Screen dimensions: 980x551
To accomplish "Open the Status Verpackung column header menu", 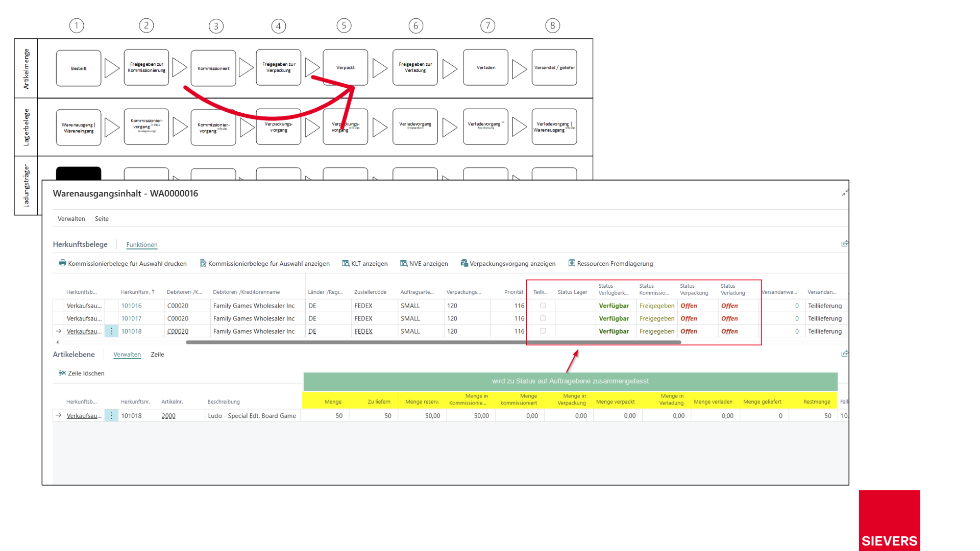I will pyautogui.click(x=694, y=289).
